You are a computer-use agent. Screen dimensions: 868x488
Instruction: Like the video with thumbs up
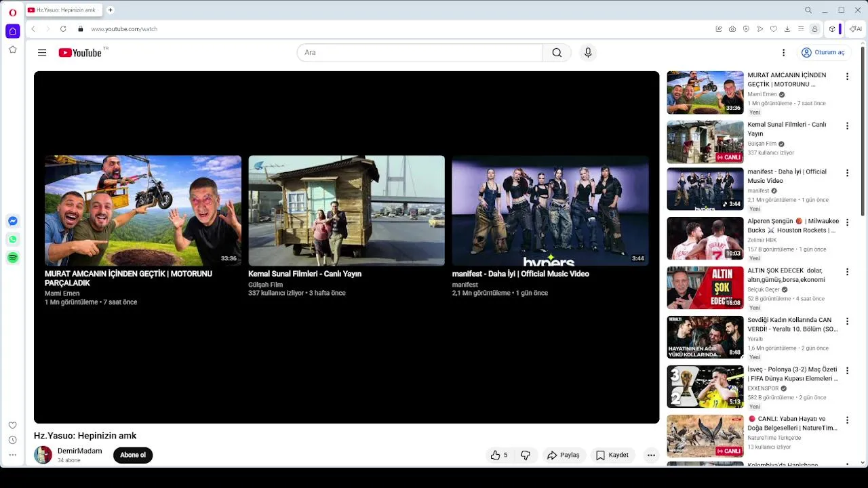click(x=499, y=455)
